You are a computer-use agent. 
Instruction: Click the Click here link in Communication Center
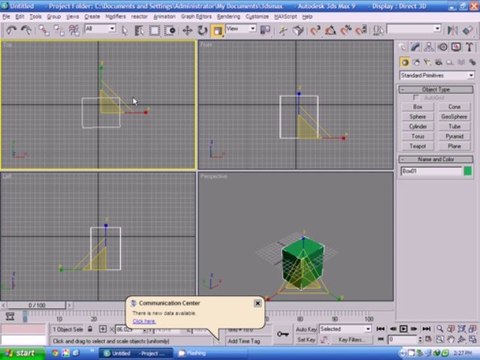point(144,321)
